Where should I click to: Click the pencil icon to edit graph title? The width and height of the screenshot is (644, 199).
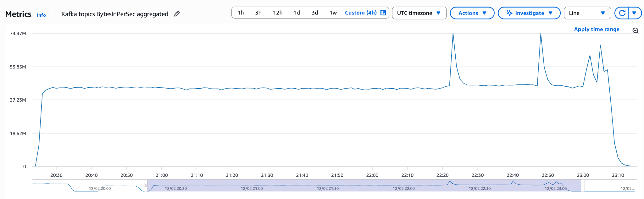[177, 14]
